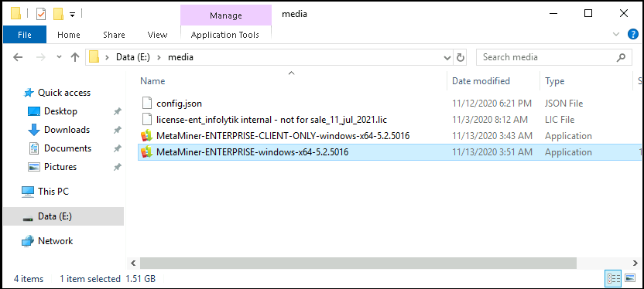Unpin Desktop from Quick access
Screen dimensions: 644x289
coord(118,111)
